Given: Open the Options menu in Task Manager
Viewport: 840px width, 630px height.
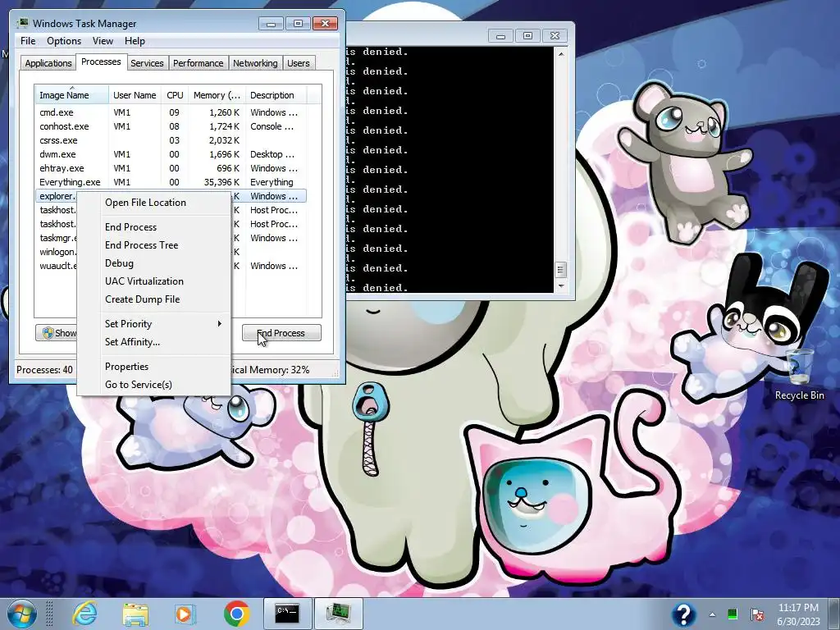Looking at the screenshot, I should click(x=64, y=41).
